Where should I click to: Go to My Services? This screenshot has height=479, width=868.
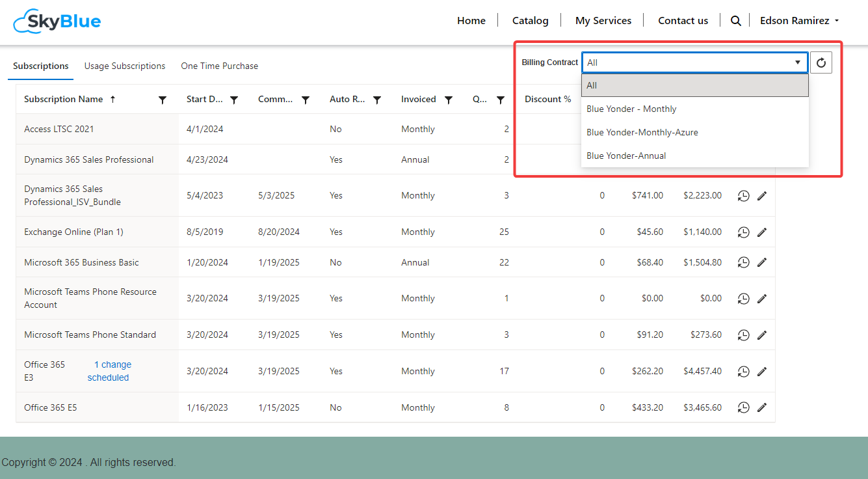tap(603, 21)
